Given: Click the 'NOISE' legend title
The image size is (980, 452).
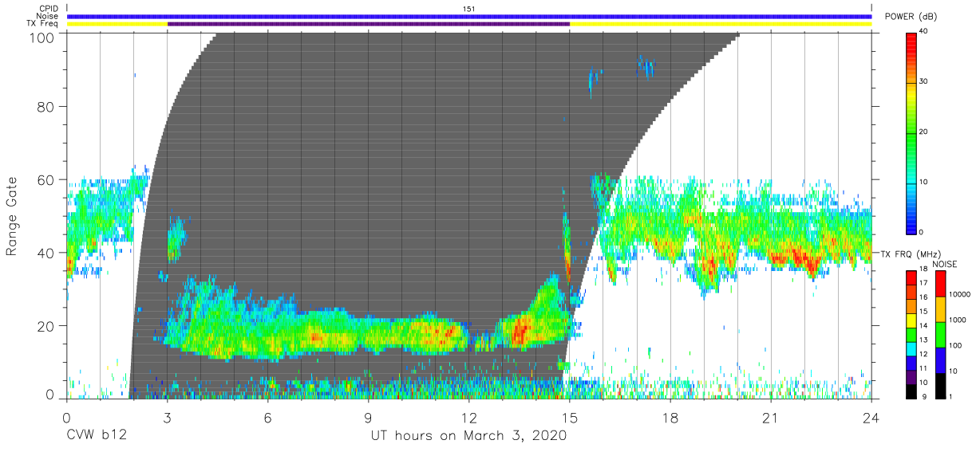Looking at the screenshot, I should point(944,263).
